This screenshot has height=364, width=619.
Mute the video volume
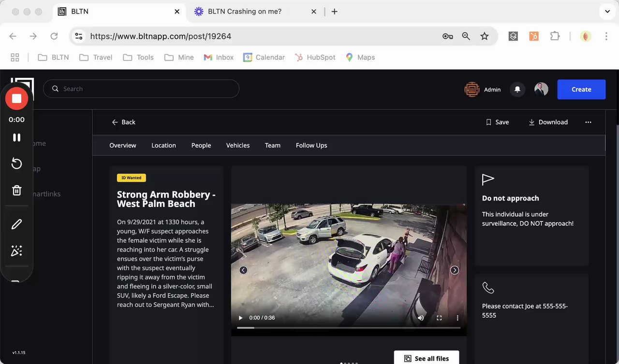(421, 318)
